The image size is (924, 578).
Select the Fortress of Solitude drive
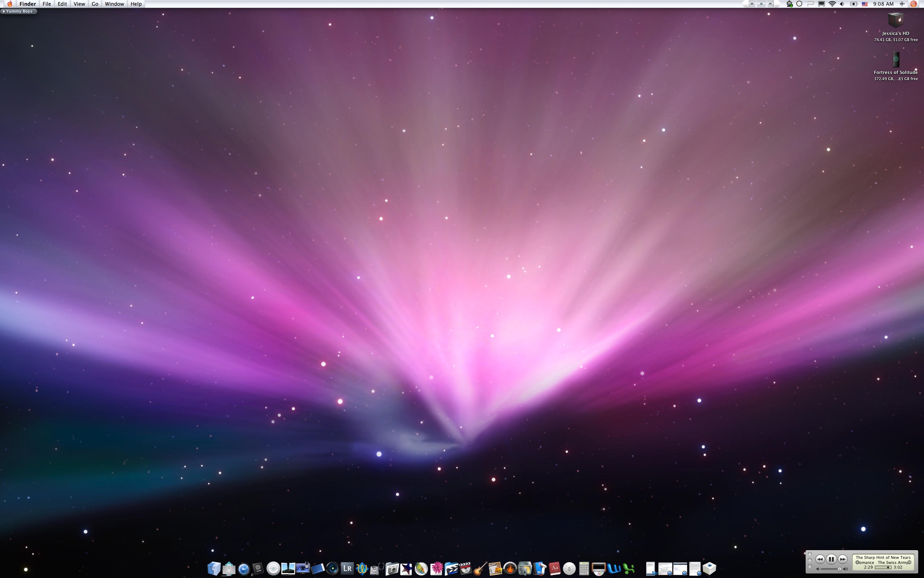click(x=896, y=59)
